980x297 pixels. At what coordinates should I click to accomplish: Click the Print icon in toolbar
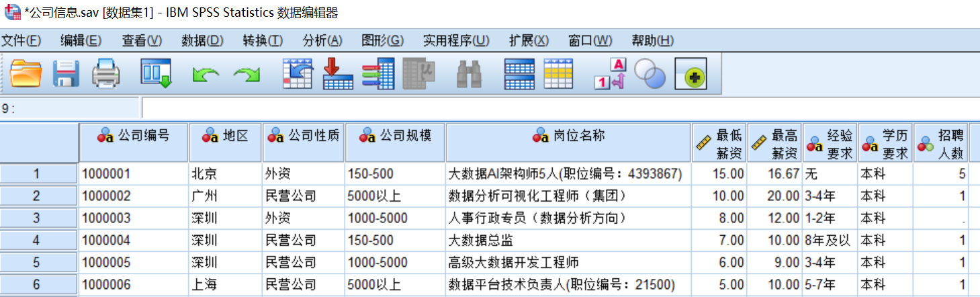click(x=106, y=73)
